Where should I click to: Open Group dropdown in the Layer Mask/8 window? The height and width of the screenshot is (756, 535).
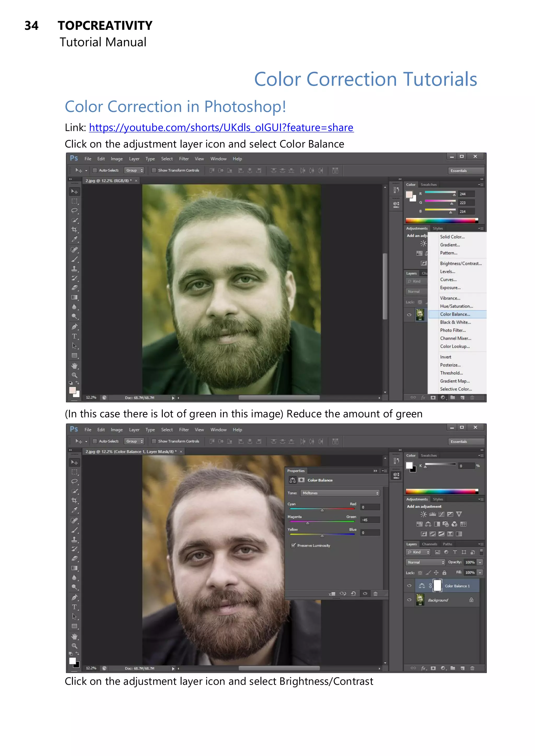[134, 441]
